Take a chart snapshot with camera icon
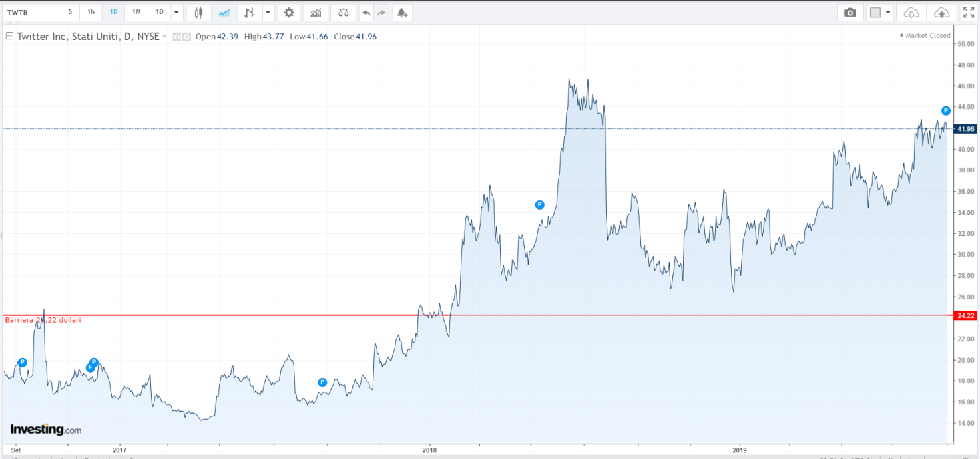The width and height of the screenshot is (980, 459). pyautogui.click(x=850, y=12)
